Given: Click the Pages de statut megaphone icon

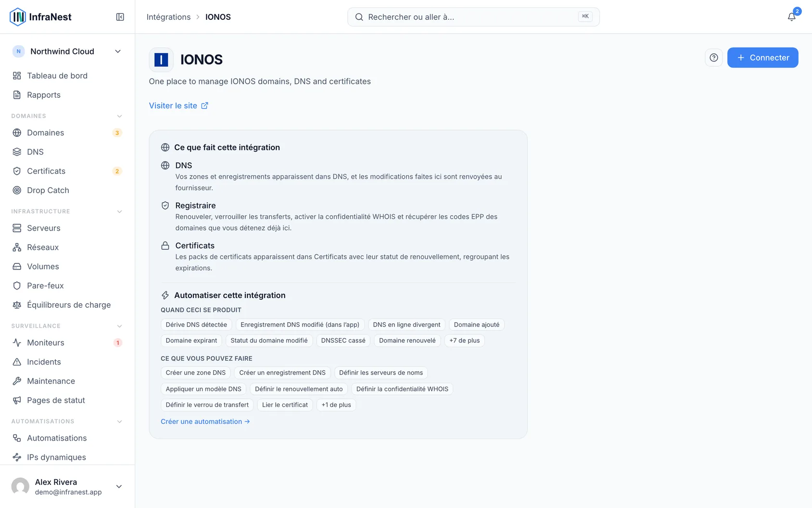Looking at the screenshot, I should tap(17, 400).
